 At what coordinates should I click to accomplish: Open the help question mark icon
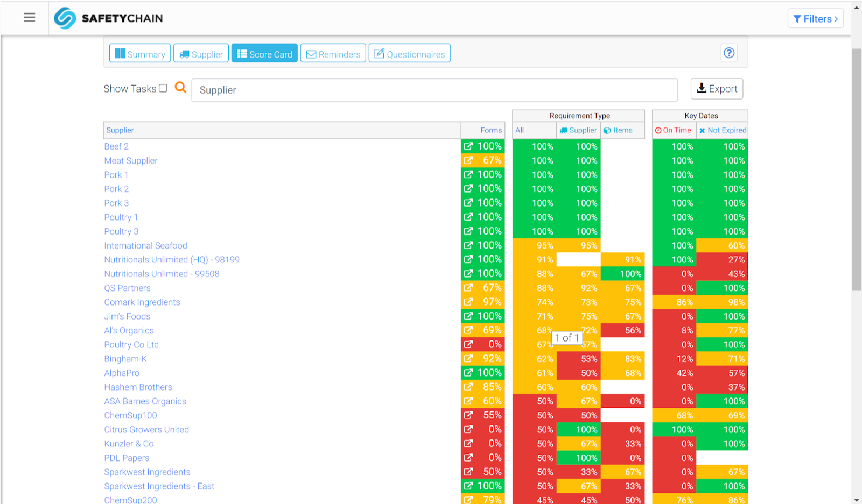pos(728,53)
